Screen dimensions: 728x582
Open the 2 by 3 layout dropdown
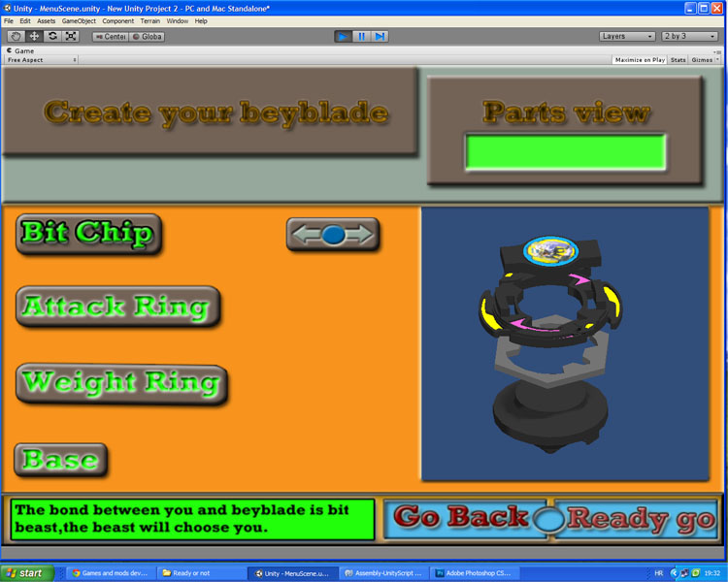pos(689,36)
